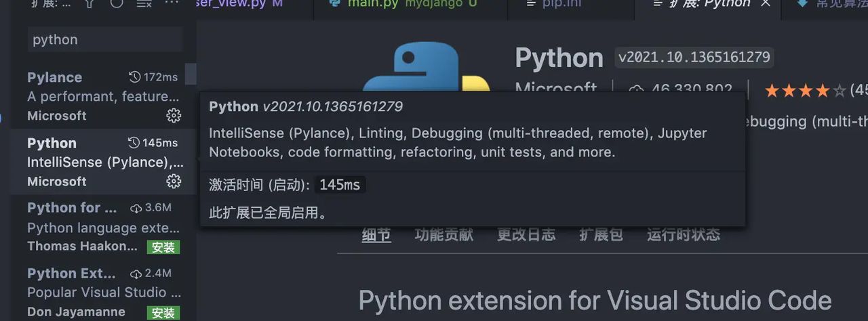868x321 pixels.
Task: Focus the python extension search box
Action: [106, 40]
